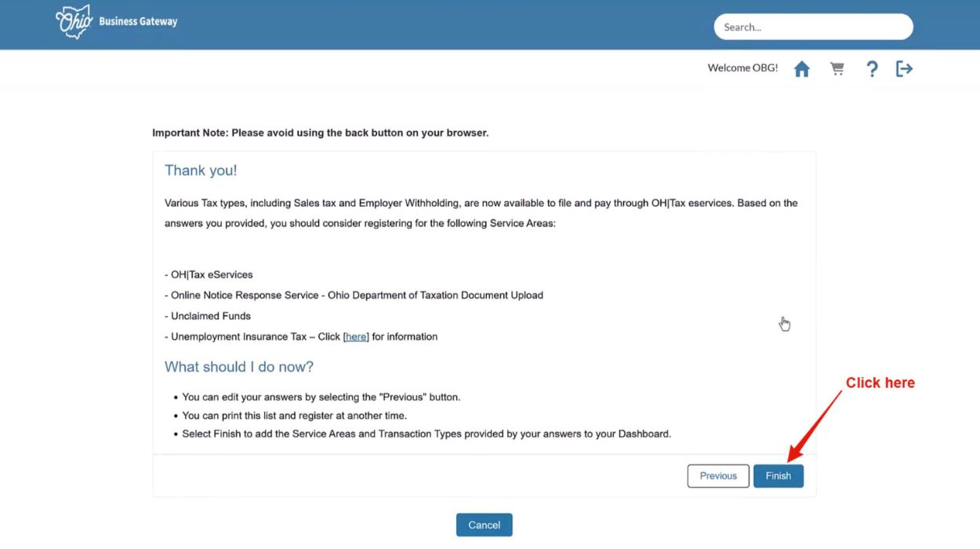Click the "Welcome OBG!" greeting
Screen dimensions: 980x549
pyautogui.click(x=742, y=68)
